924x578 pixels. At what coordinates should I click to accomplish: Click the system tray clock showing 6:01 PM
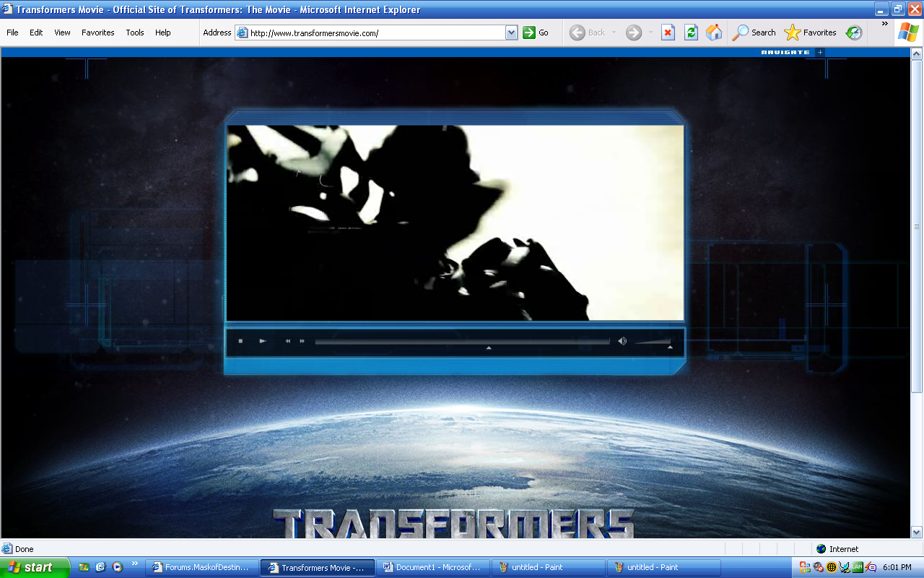point(897,567)
